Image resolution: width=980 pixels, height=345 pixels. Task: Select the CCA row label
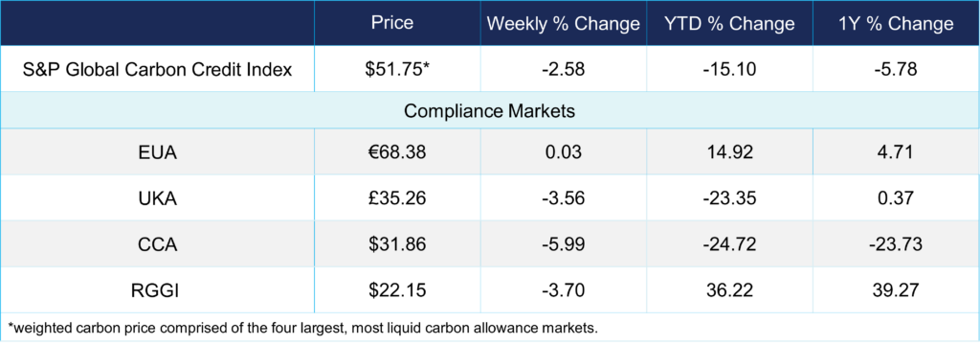(x=158, y=244)
